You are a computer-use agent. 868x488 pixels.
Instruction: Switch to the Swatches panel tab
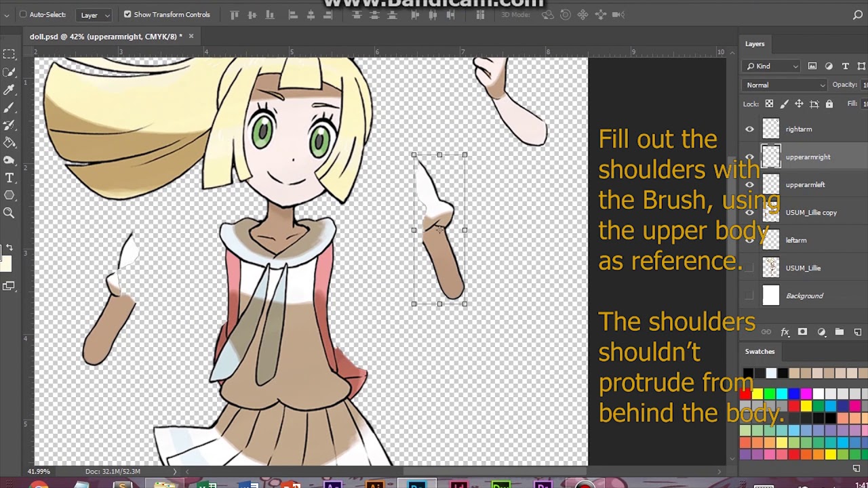[x=759, y=351]
